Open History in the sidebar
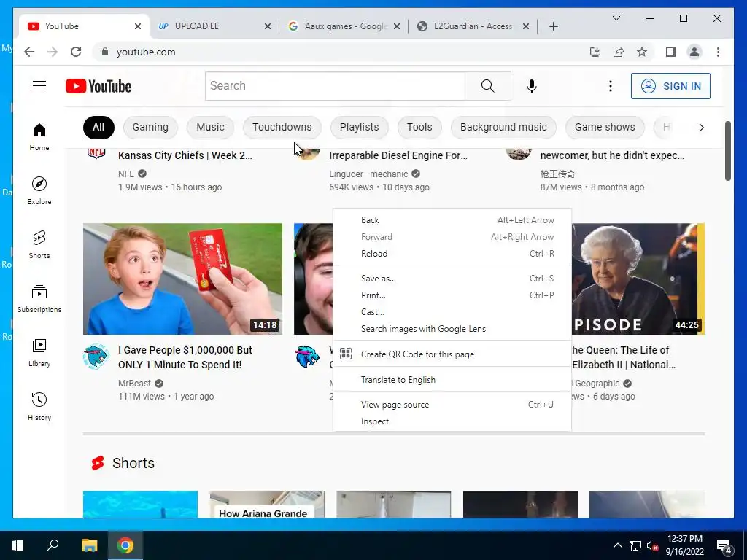The width and height of the screenshot is (747, 560). [x=39, y=406]
